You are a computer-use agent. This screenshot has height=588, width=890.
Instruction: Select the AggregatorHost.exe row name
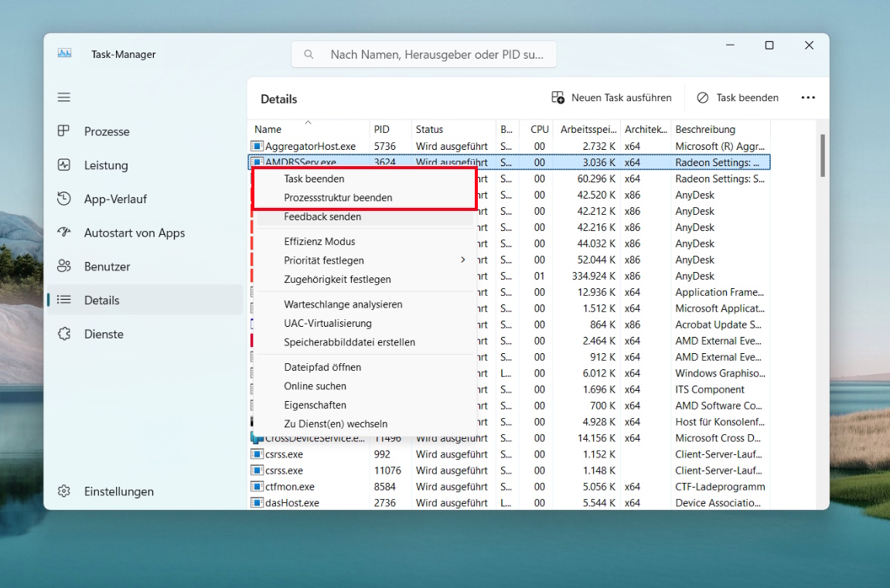click(x=311, y=146)
